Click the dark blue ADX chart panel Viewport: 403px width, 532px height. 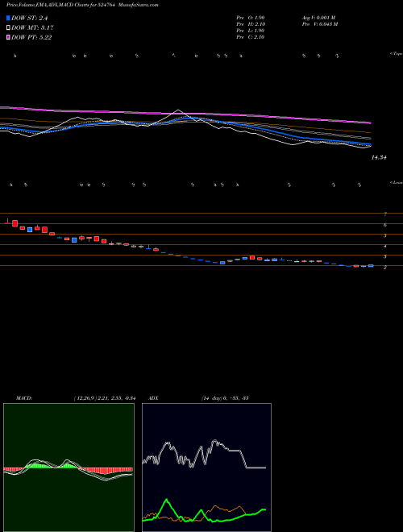[206, 468]
